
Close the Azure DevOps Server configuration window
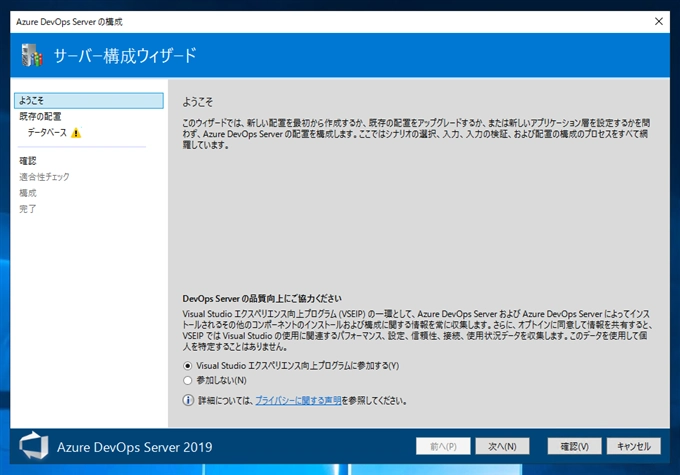coord(659,21)
